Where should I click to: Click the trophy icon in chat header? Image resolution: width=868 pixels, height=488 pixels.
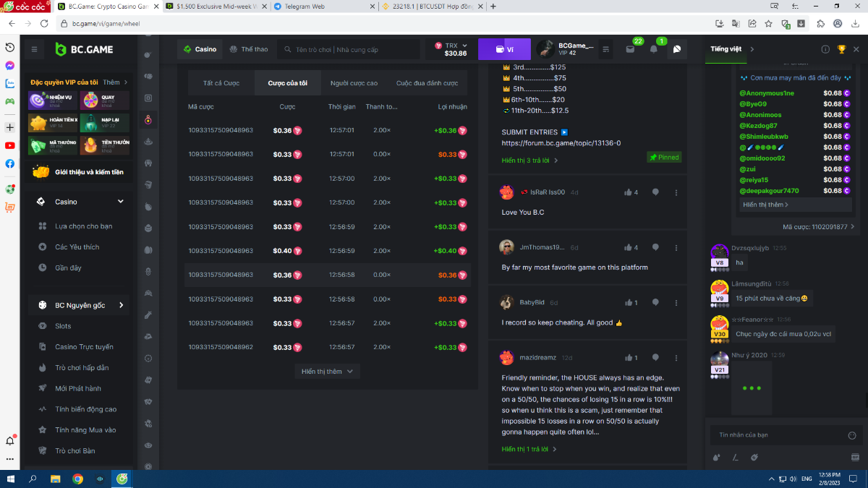coord(841,49)
